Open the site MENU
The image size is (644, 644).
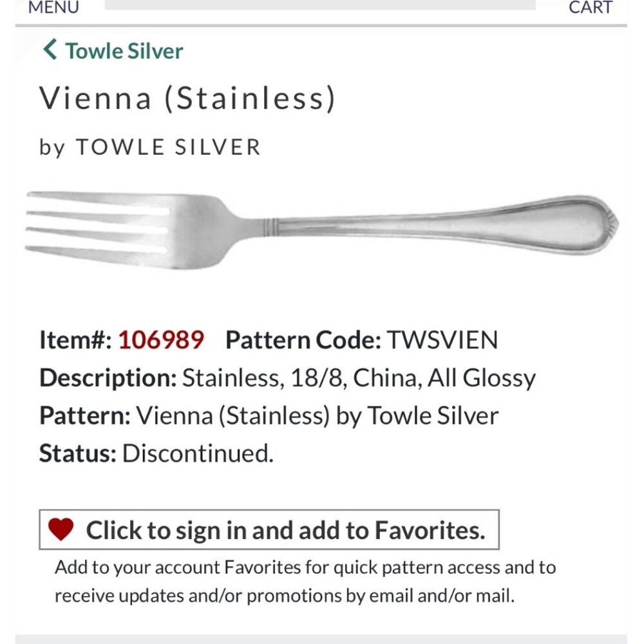52,6
